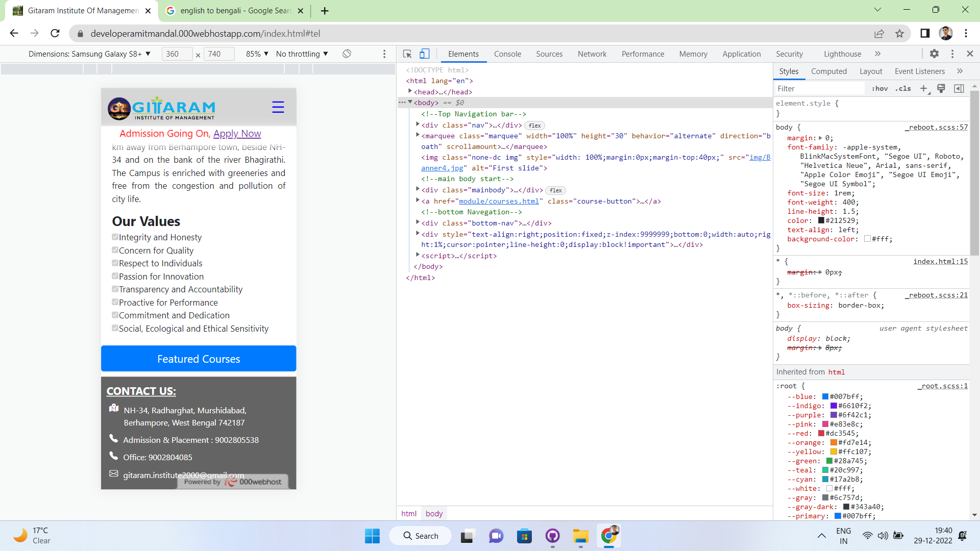980x551 pixels.
Task: Toggle Commitment and Dedication checkbox
Action: 115,315
